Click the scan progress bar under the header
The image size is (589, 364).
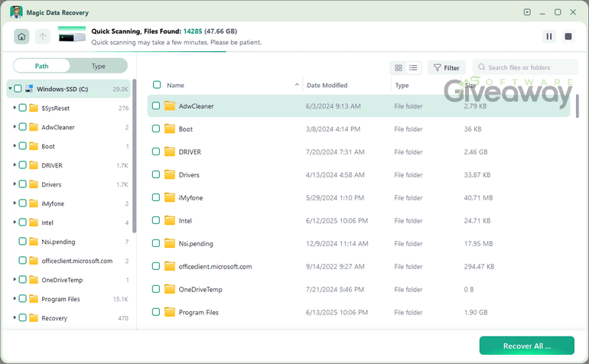(160, 51)
